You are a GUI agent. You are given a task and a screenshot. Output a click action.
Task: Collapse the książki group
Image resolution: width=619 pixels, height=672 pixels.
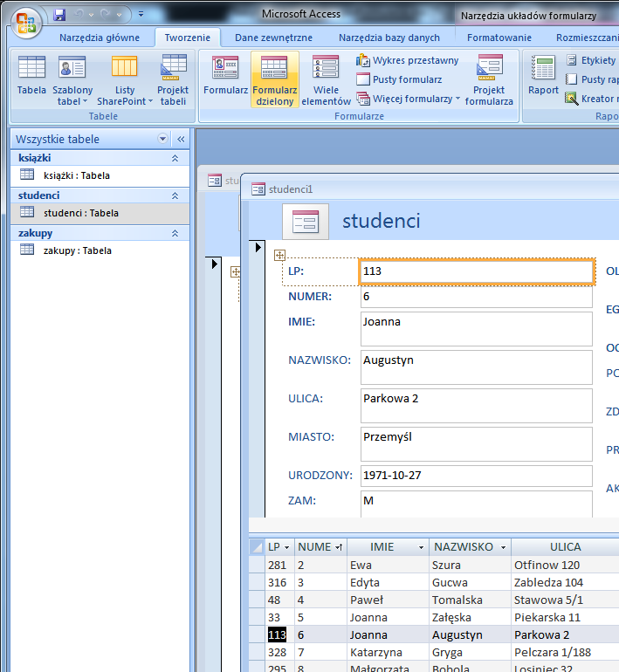(175, 158)
